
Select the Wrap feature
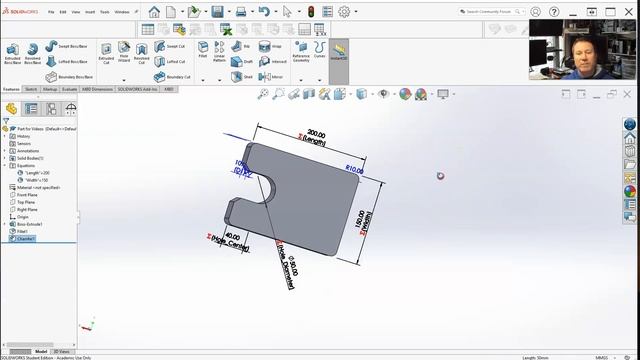270,46
